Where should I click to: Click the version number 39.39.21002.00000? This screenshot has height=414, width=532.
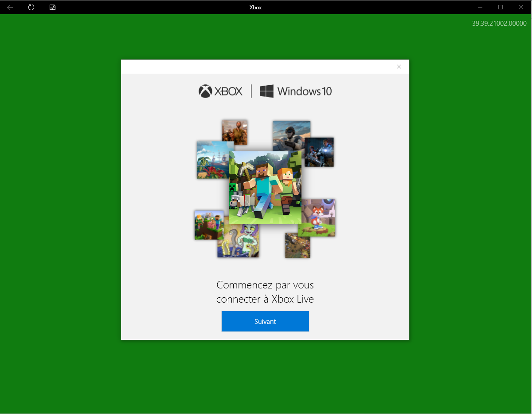[x=499, y=24]
